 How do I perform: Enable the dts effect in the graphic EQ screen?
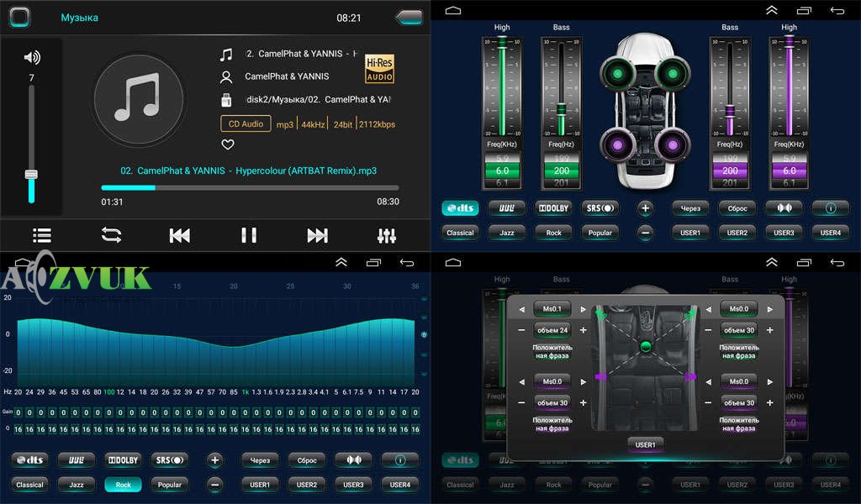click(x=29, y=460)
